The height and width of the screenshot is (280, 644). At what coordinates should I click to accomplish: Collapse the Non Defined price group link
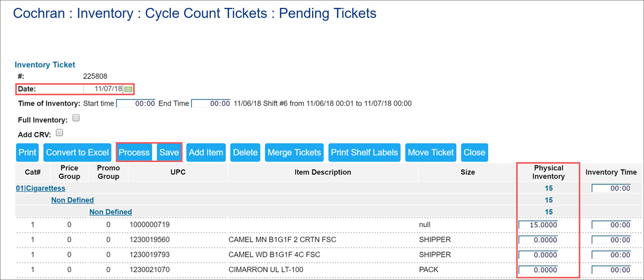[x=73, y=200]
